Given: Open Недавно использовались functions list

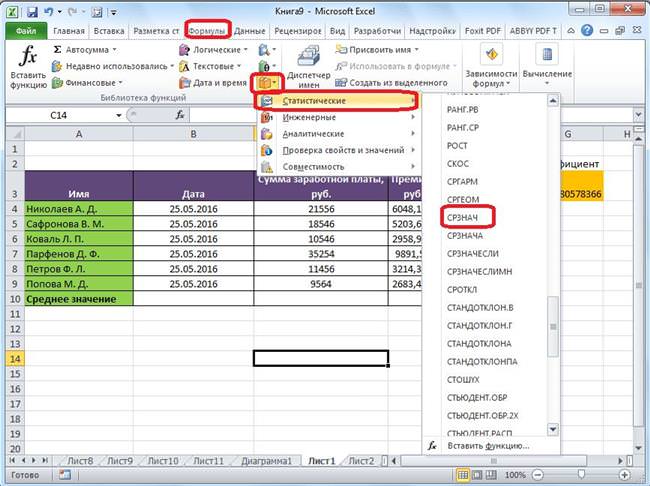Looking at the screenshot, I should (113, 66).
